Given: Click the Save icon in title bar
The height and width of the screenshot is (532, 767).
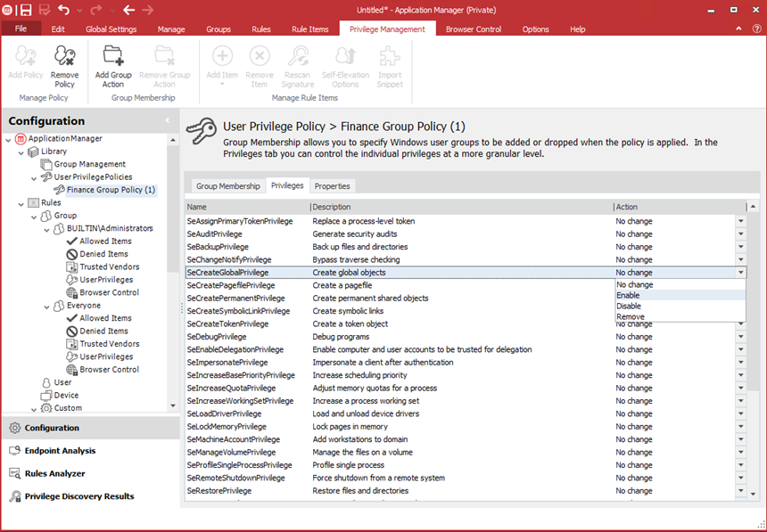Looking at the screenshot, I should (x=25, y=10).
